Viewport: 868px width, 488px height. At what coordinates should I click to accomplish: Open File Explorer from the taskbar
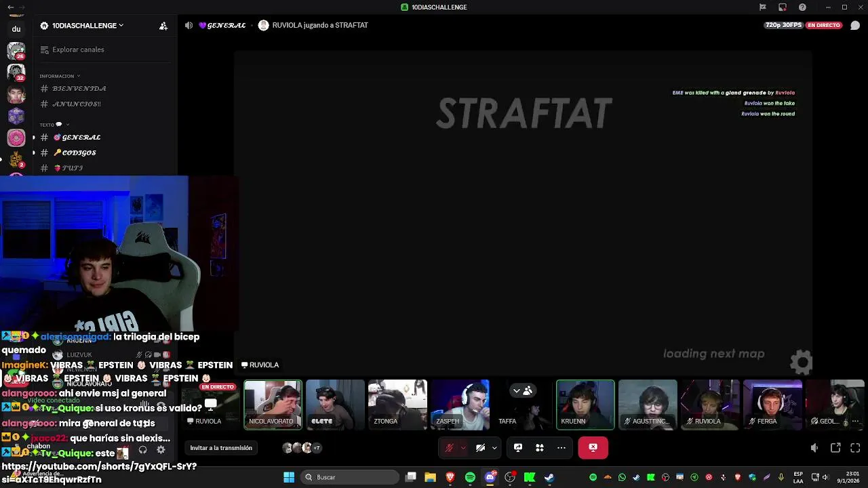coord(430,477)
